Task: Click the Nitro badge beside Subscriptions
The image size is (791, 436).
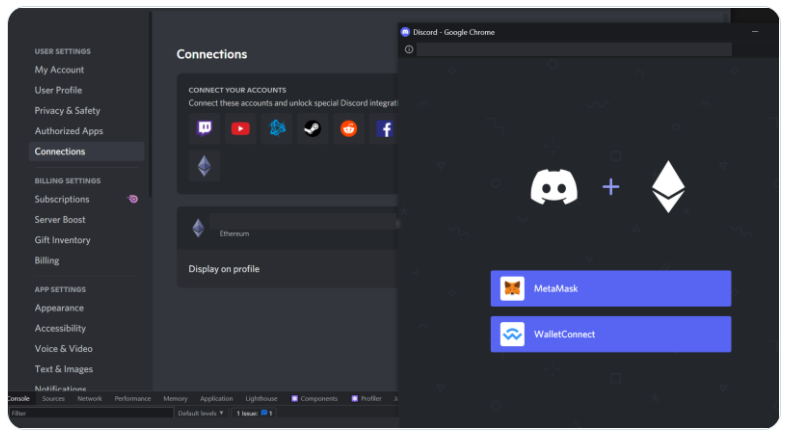Action: coord(133,199)
